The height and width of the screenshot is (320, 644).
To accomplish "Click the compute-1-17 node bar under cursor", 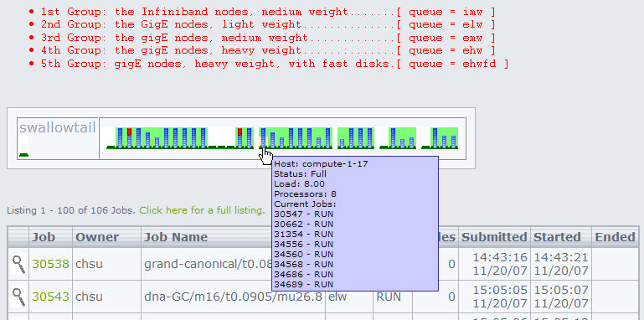I will 263,138.
